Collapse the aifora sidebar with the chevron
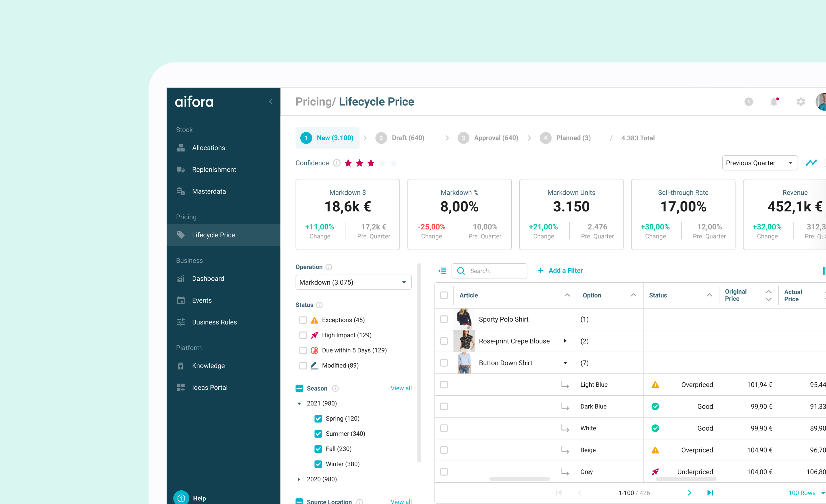The image size is (826, 504). (x=271, y=101)
